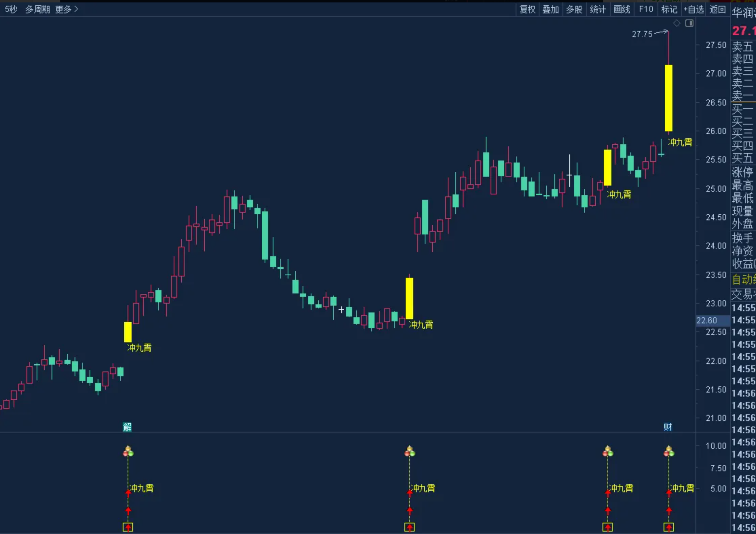Image resolution: width=756 pixels, height=534 pixels.
Task: Click the first yellow boxed arrow icon
Action: point(128,528)
